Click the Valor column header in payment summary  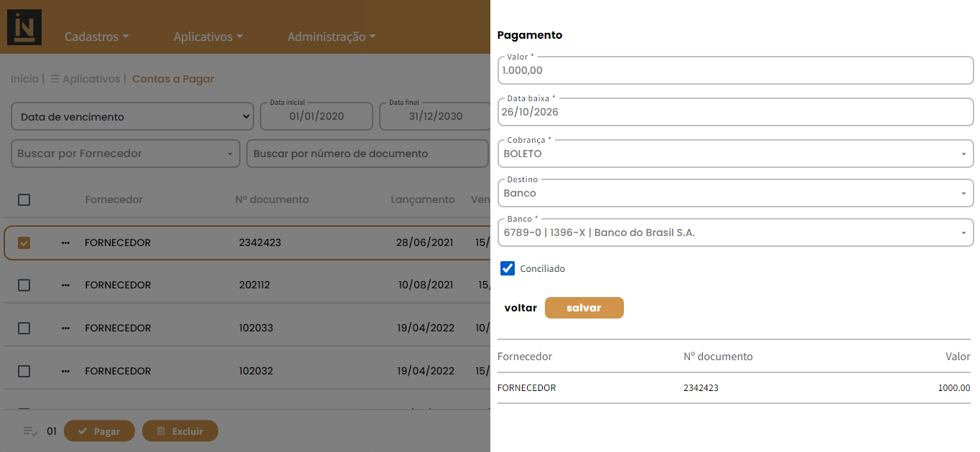pyautogui.click(x=958, y=357)
